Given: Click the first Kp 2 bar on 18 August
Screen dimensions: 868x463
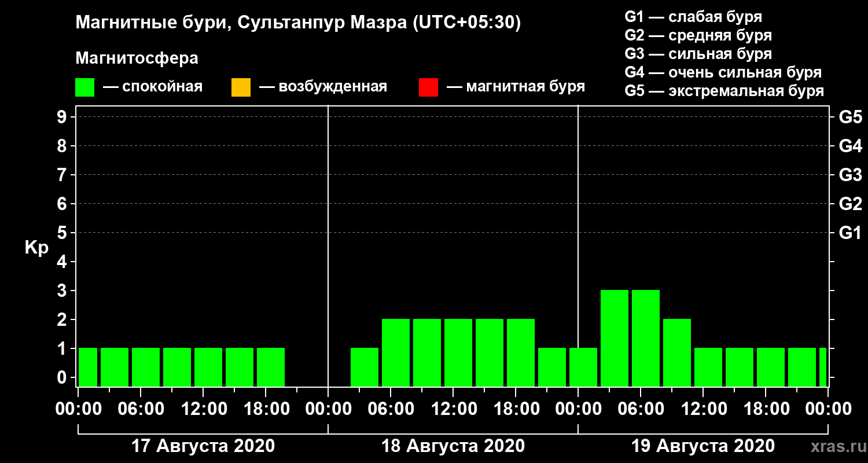Looking at the screenshot, I should 396,352.
